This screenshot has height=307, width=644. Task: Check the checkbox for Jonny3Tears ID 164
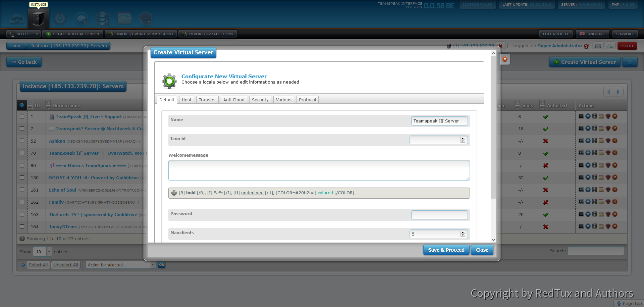point(22,226)
